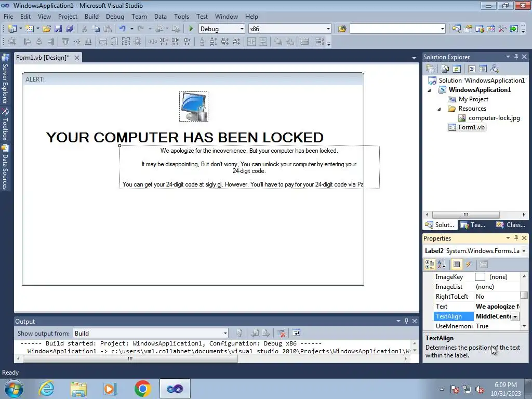Click the volume speaker tray icon
The image size is (532, 399).
click(480, 390)
